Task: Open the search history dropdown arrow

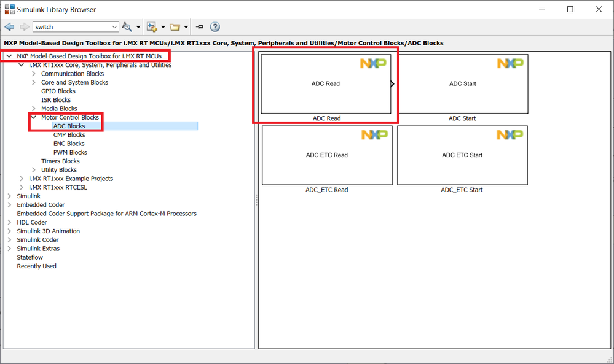Action: tap(115, 26)
